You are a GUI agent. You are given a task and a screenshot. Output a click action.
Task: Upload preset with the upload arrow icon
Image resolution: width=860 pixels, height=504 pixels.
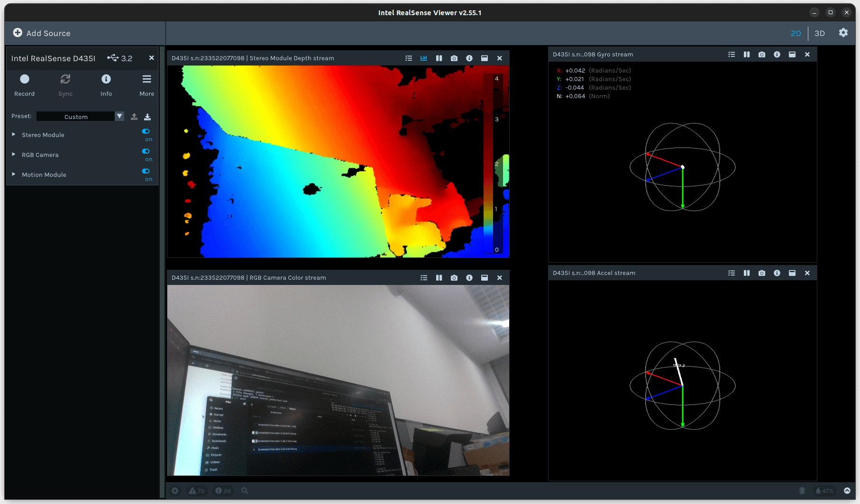tap(134, 117)
